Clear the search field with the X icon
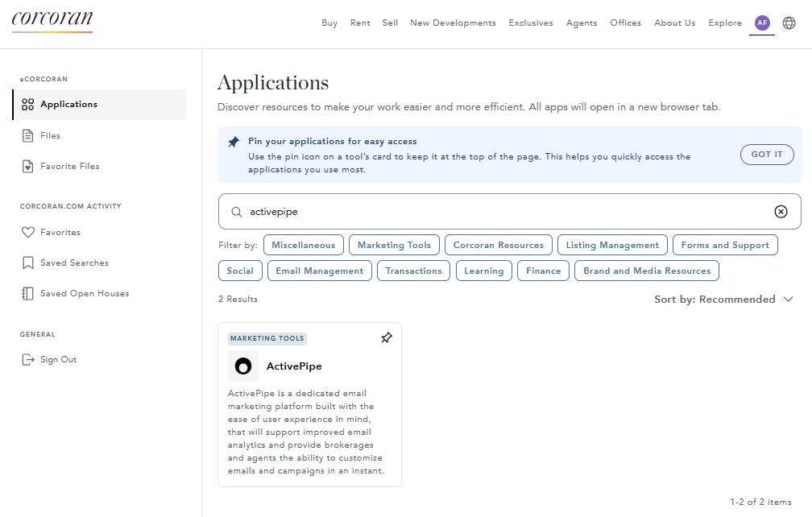The image size is (812, 517). (781, 212)
